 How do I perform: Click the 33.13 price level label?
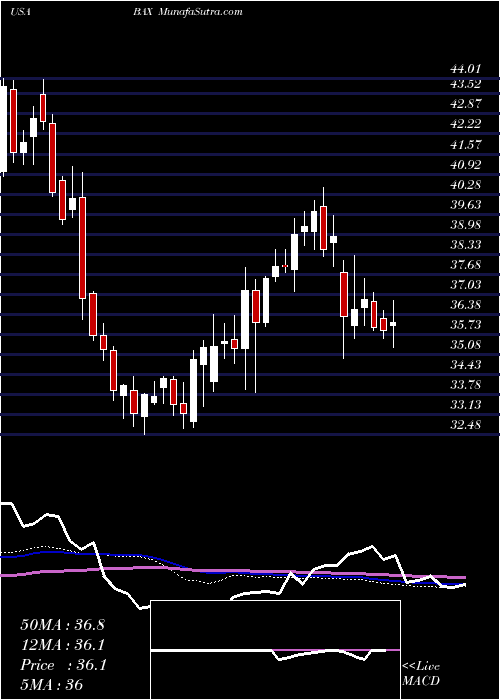(466, 405)
